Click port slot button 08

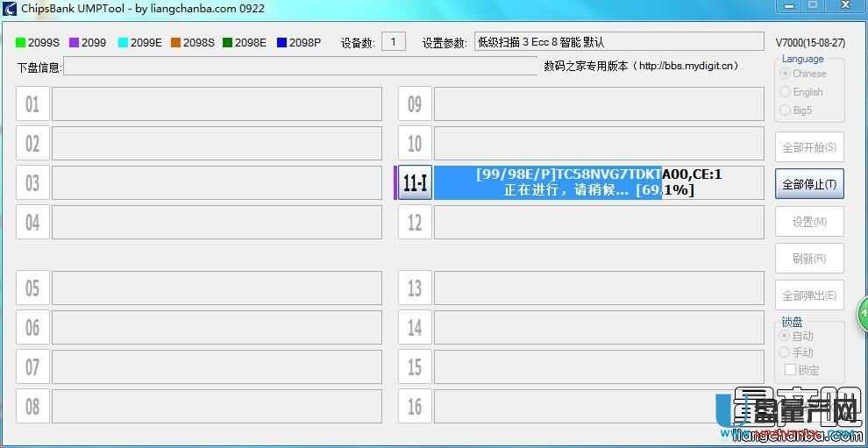[32, 407]
